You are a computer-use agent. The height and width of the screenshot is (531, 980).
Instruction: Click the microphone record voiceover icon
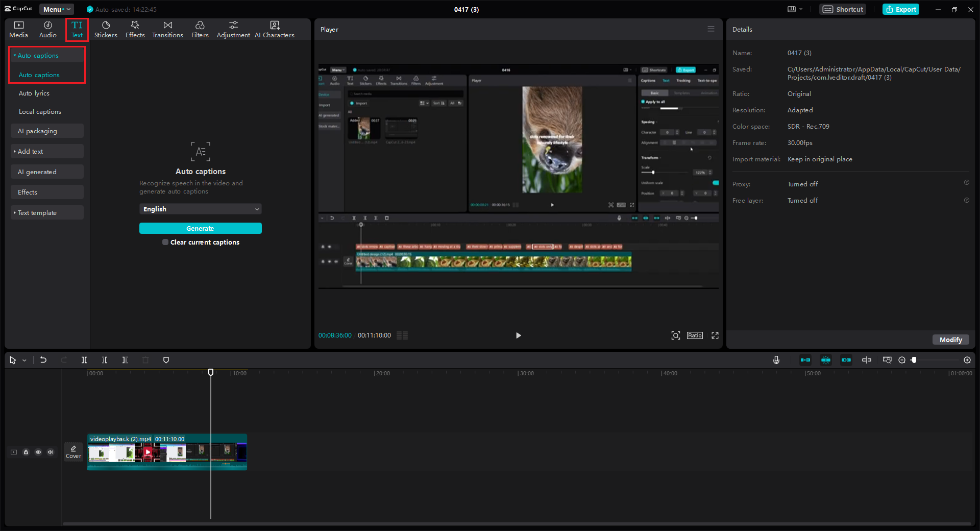click(x=776, y=360)
